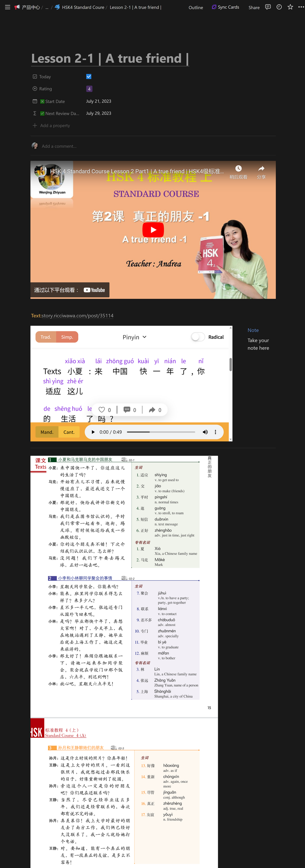Viewport: 305px width, 868px height.
Task: Open the Today property label menu
Action: [42, 77]
